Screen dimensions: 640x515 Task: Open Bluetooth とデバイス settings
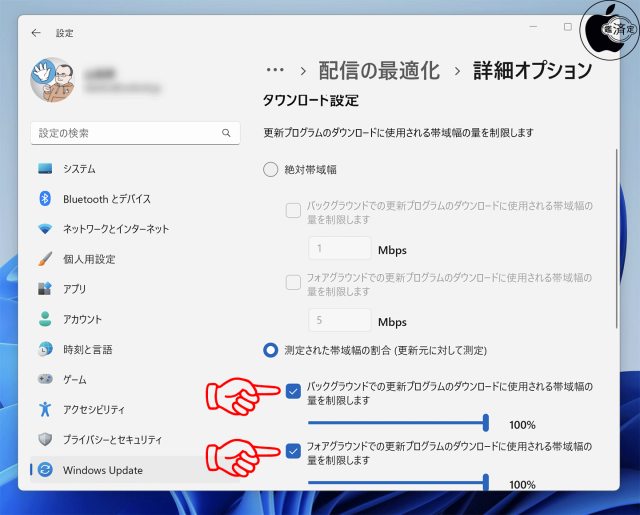click(x=135, y=199)
